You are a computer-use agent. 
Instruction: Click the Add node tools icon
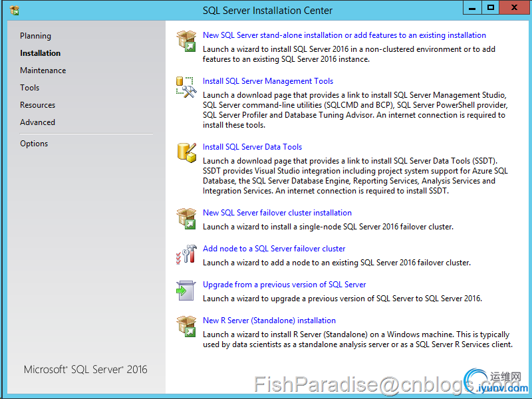pyautogui.click(x=186, y=255)
